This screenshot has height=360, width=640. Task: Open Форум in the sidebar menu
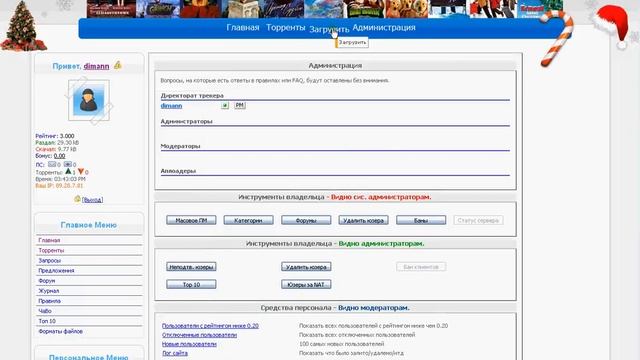tap(47, 281)
